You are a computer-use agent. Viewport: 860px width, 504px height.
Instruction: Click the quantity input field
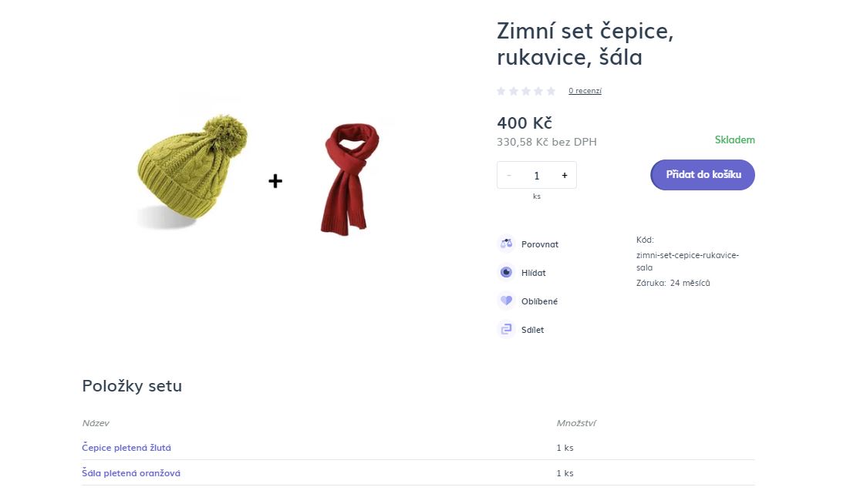(537, 176)
